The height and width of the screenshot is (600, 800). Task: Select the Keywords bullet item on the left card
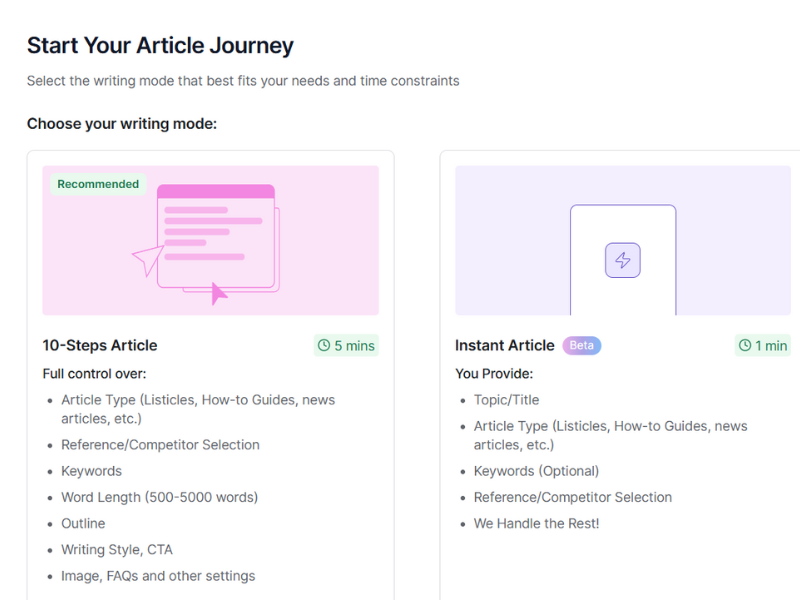[91, 470]
